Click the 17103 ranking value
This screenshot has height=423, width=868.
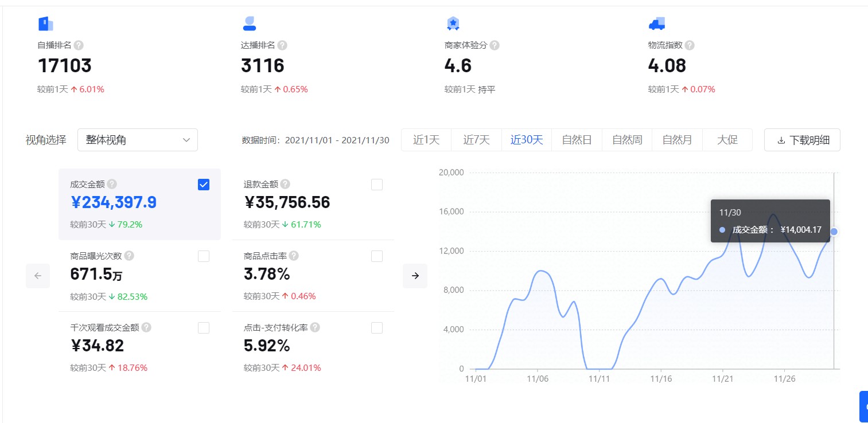65,66
